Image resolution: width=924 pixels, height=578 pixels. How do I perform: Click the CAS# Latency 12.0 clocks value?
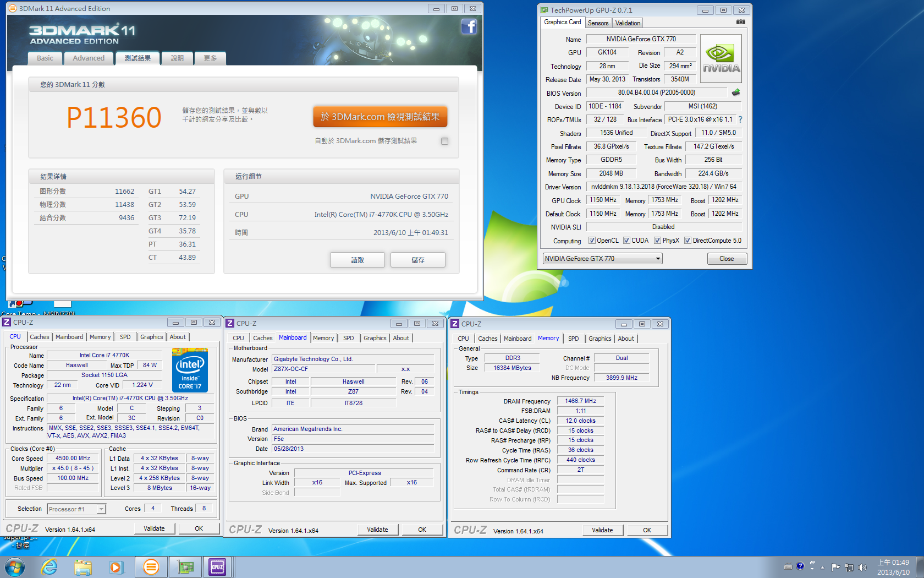point(581,421)
